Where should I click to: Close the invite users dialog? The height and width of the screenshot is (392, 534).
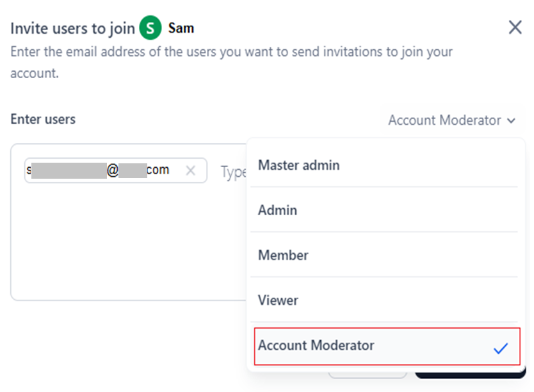click(x=515, y=28)
